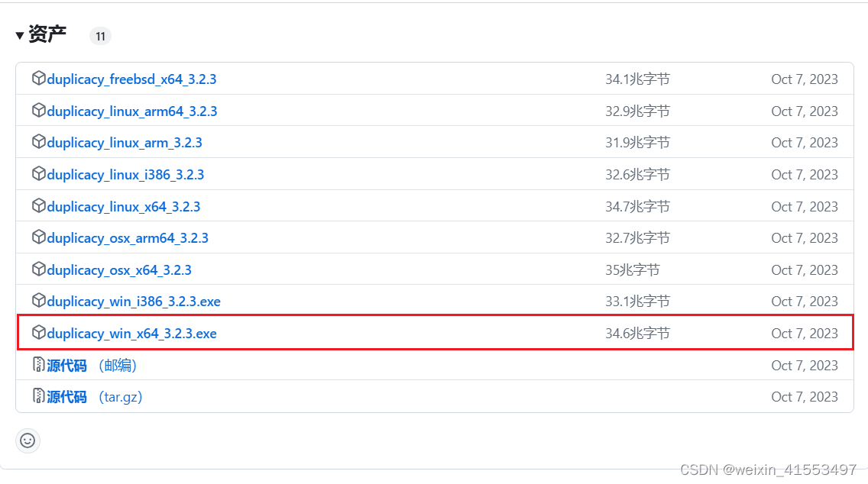
Task: Click the assets count badge 11
Action: point(100,37)
